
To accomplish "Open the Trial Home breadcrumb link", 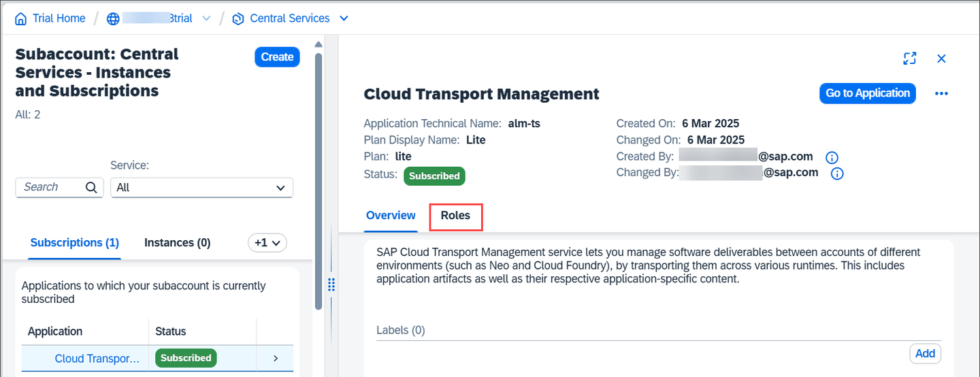I will [59, 18].
